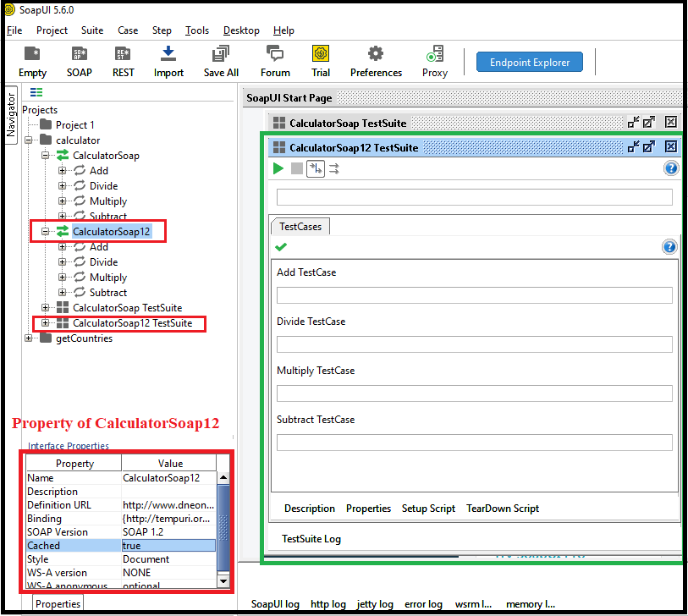Click the Add TestCase progress bar
This screenshot has height=616, width=688.
tap(474, 295)
